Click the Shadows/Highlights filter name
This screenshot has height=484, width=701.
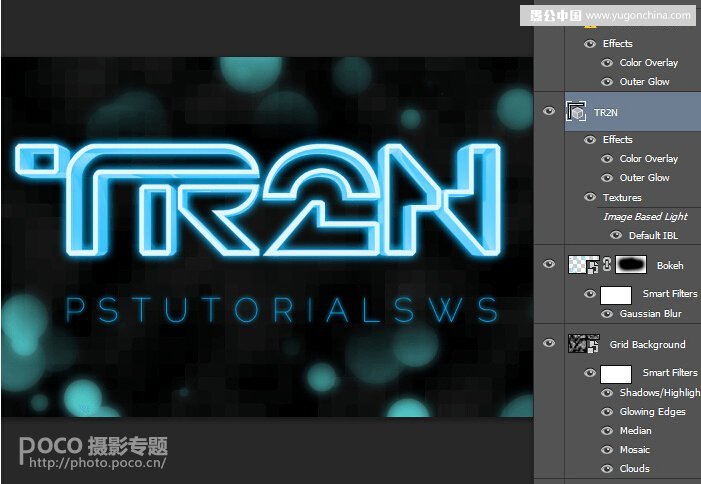[660, 393]
